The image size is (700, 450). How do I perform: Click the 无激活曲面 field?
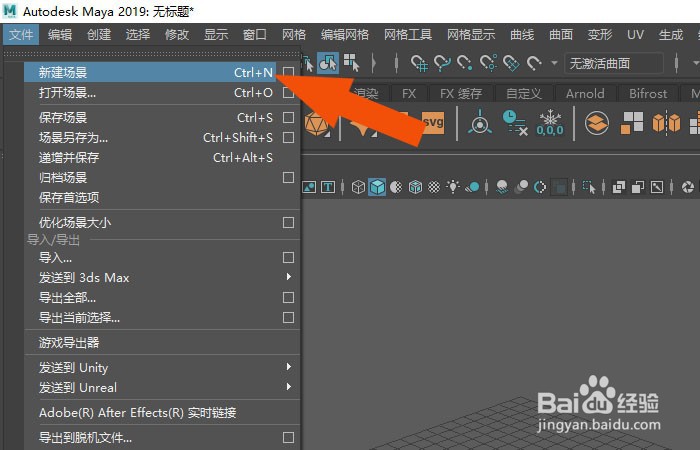(614, 63)
